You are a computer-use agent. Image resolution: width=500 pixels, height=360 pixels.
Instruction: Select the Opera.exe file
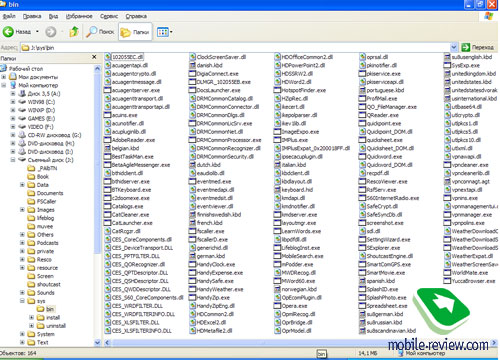coord(290,306)
